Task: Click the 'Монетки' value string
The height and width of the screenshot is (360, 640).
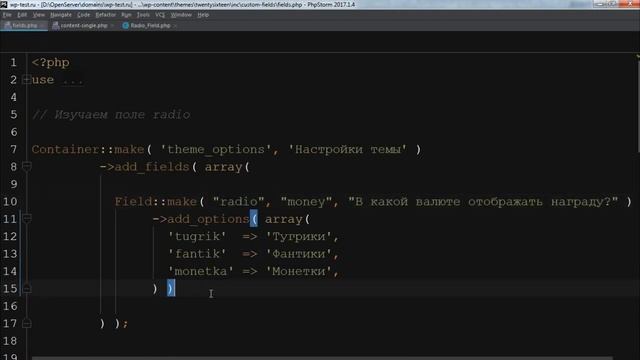Action: 298,271
